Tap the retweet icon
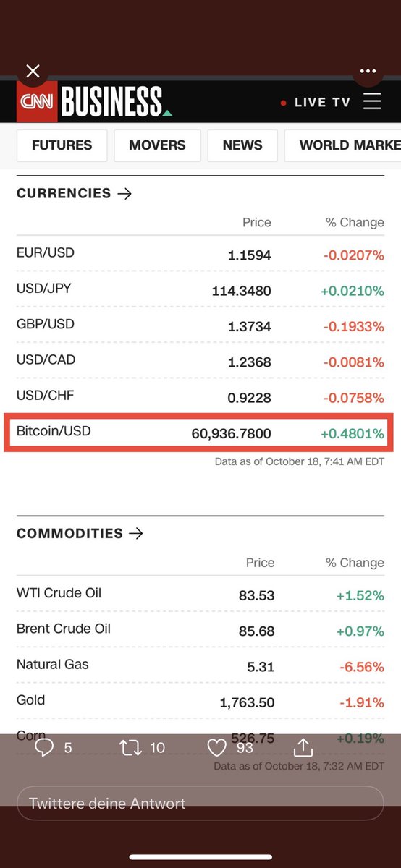Screen dimensions: 401x868 pyautogui.click(x=131, y=747)
